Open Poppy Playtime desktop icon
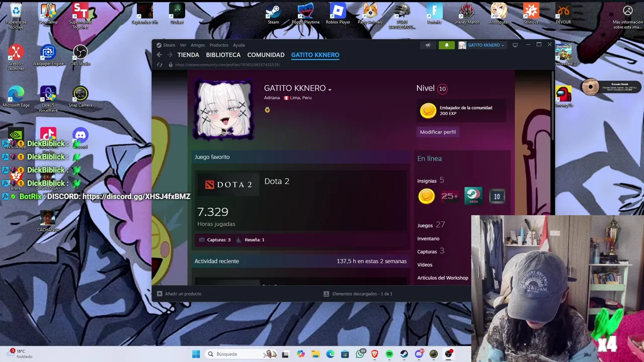Image resolution: width=644 pixels, height=362 pixels. tap(305, 14)
